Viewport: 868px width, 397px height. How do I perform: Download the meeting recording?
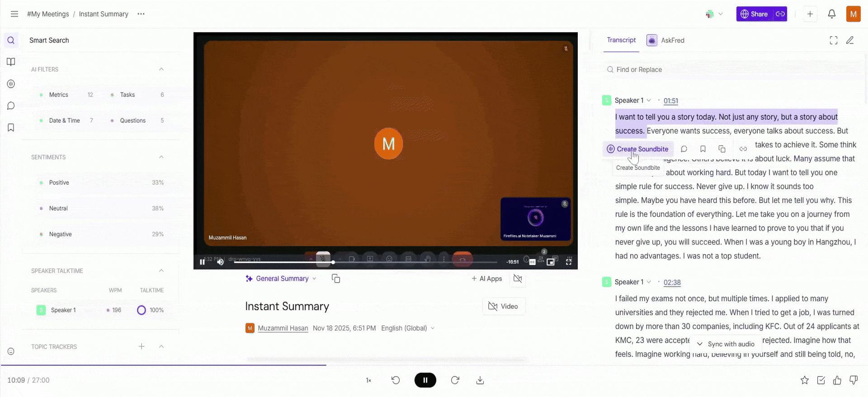pyautogui.click(x=480, y=380)
